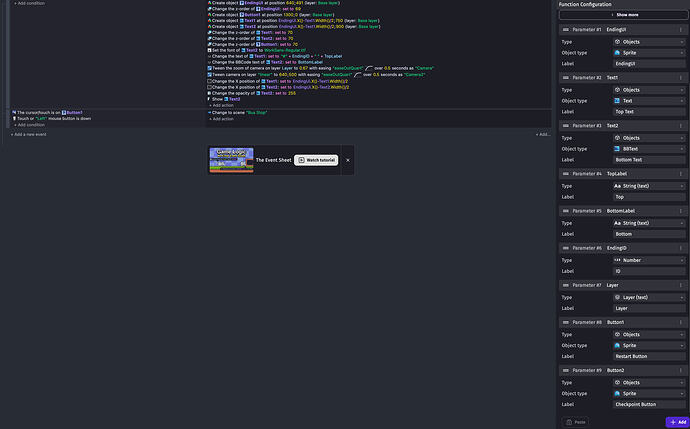Click the easeOutQuart curve icon for "Camera" tween
690x429 pixels.
click(369, 68)
